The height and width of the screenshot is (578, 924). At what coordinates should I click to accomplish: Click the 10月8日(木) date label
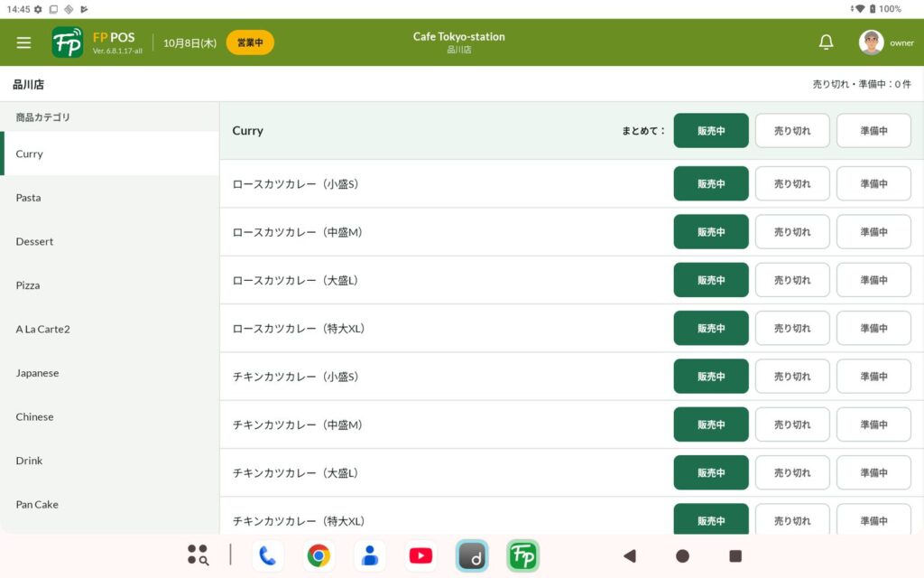click(189, 43)
